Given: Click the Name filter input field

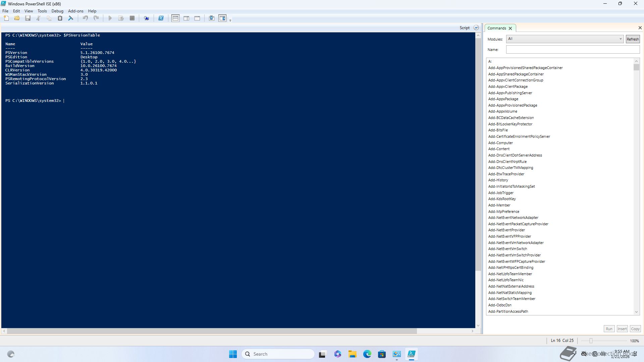Looking at the screenshot, I should (573, 50).
